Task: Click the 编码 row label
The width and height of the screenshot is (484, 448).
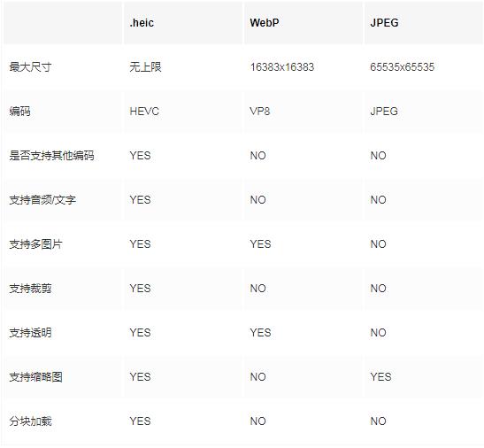Action: tap(19, 112)
